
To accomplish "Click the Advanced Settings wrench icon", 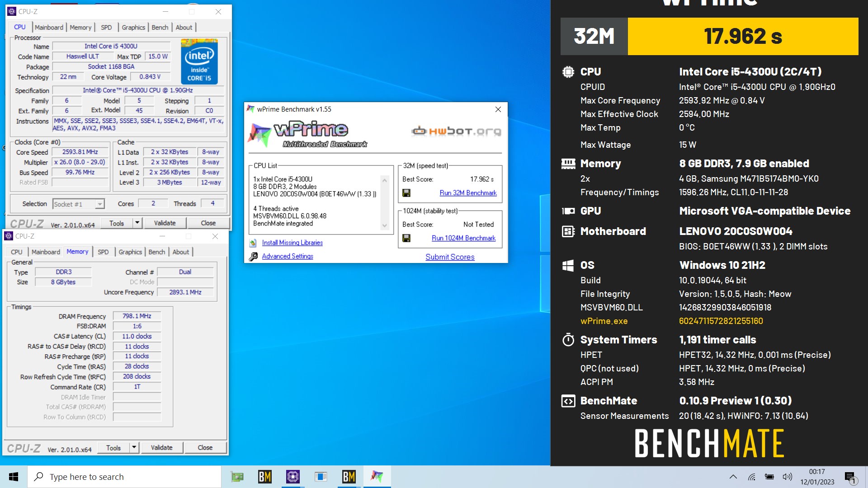I will point(253,257).
